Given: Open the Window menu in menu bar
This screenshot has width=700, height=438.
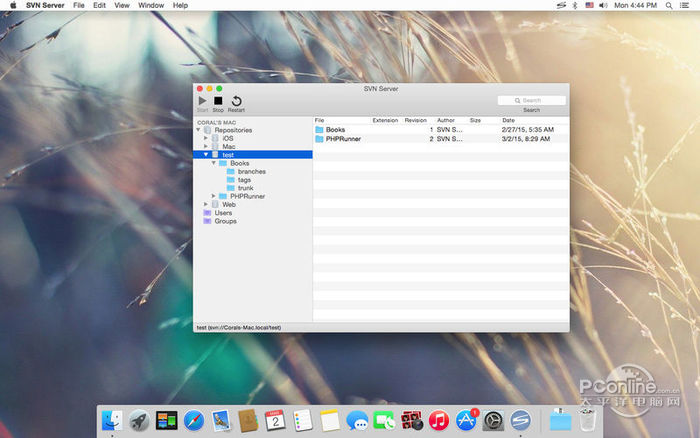Looking at the screenshot, I should [151, 5].
